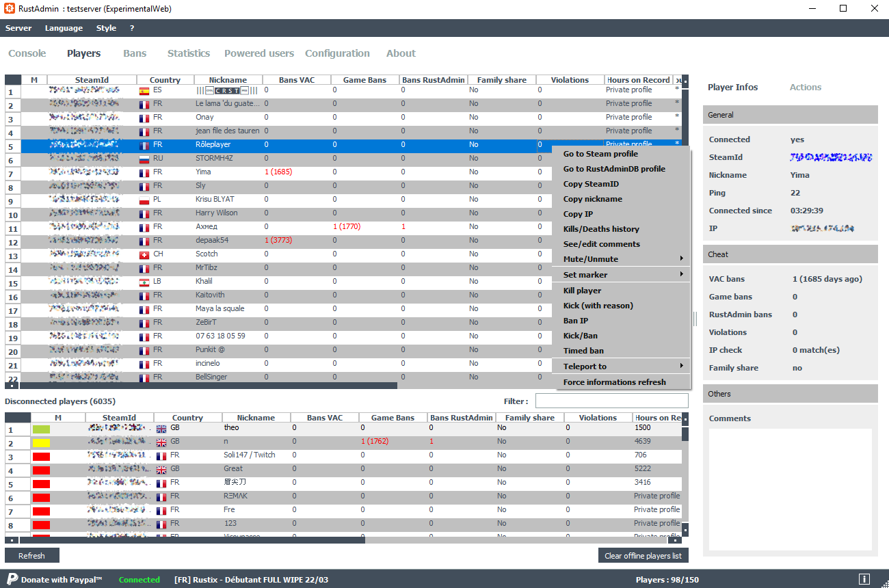Click the UK flag beside theo
Image resolution: width=889 pixels, height=588 pixels.
[x=161, y=428]
